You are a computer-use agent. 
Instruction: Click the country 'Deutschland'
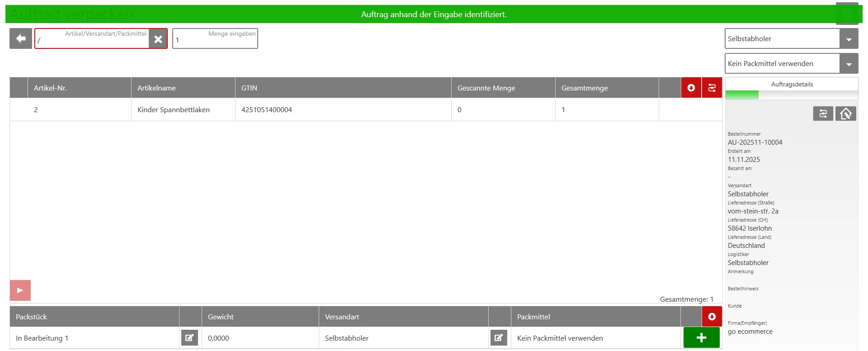pyautogui.click(x=746, y=246)
